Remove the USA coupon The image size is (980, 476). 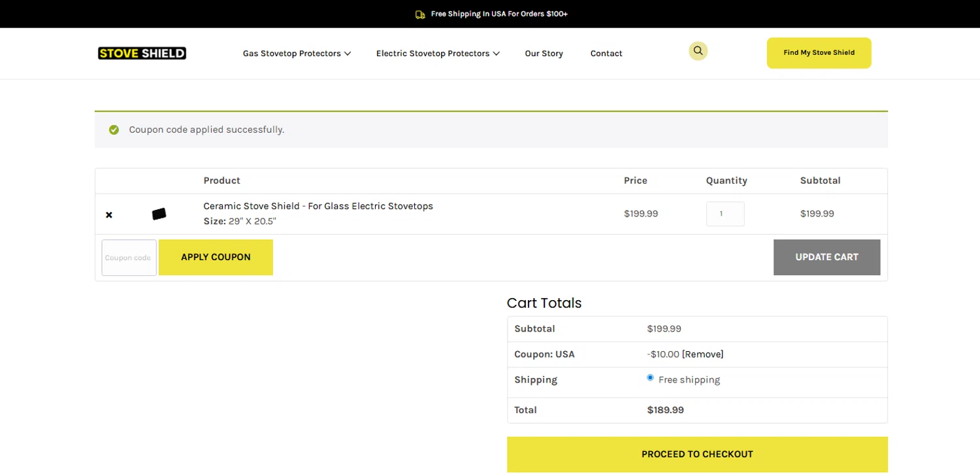pyautogui.click(x=702, y=354)
